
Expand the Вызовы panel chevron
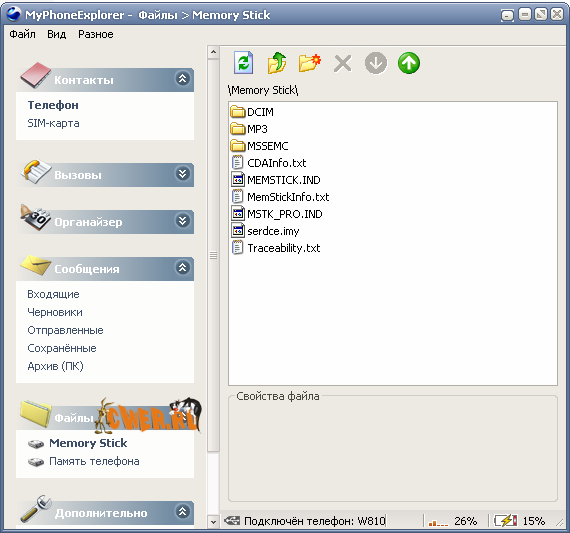pyautogui.click(x=182, y=174)
